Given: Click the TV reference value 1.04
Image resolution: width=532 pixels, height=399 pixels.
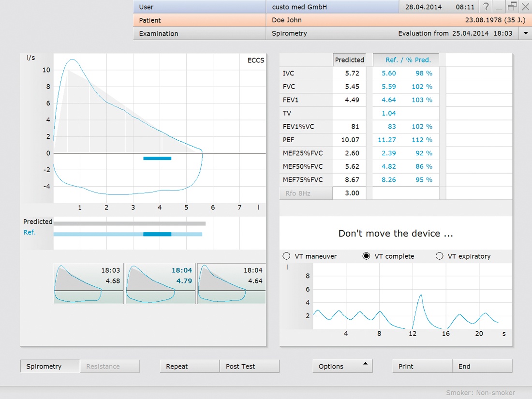Looking at the screenshot, I should (x=389, y=113).
